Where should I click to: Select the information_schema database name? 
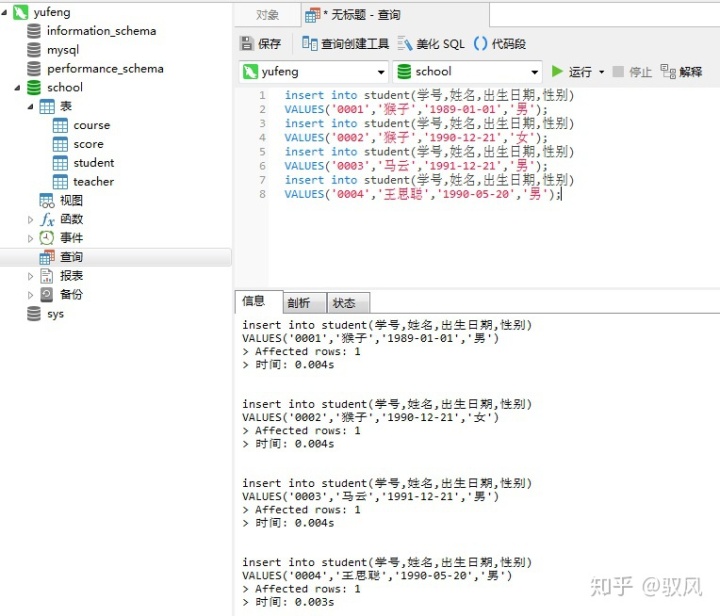click(101, 31)
